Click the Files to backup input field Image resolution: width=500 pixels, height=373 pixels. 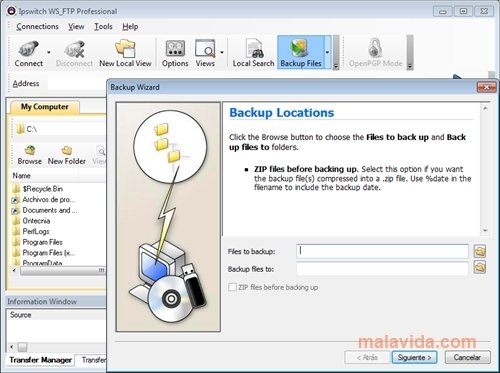[x=382, y=251]
